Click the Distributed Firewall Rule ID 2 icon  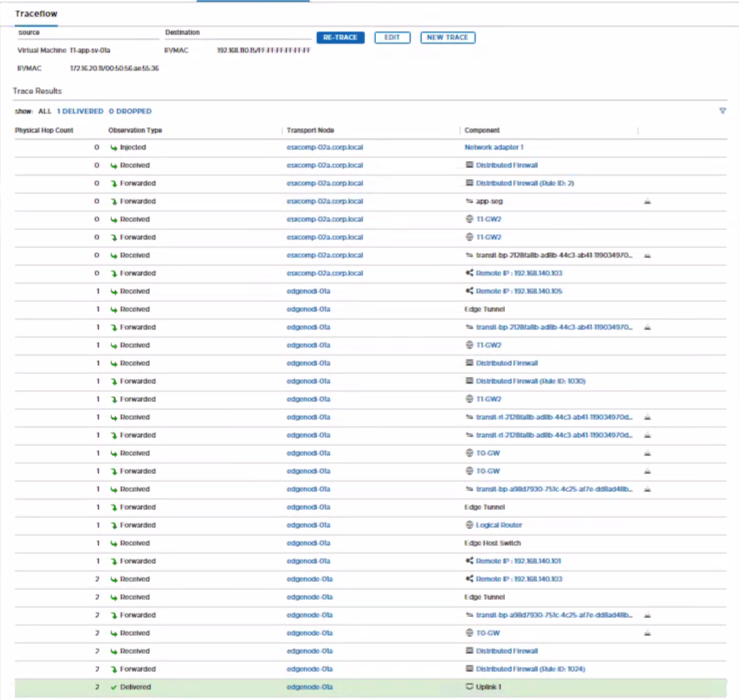(469, 183)
